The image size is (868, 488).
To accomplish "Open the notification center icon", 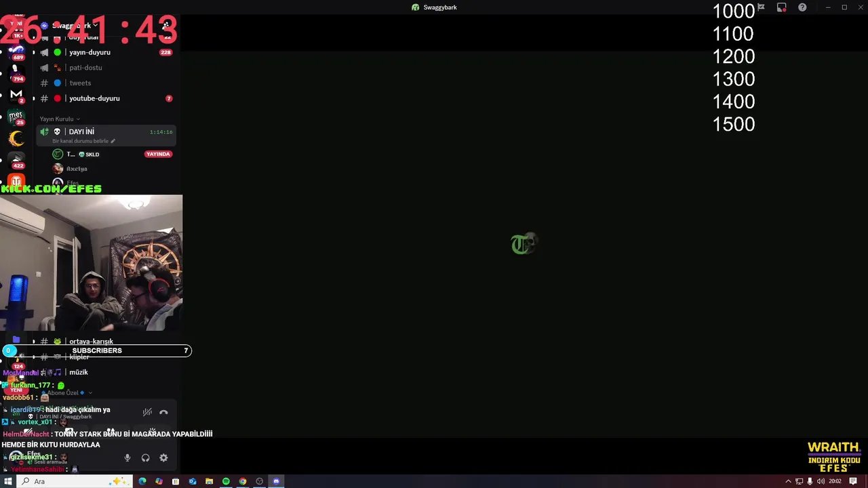I will click(x=853, y=481).
